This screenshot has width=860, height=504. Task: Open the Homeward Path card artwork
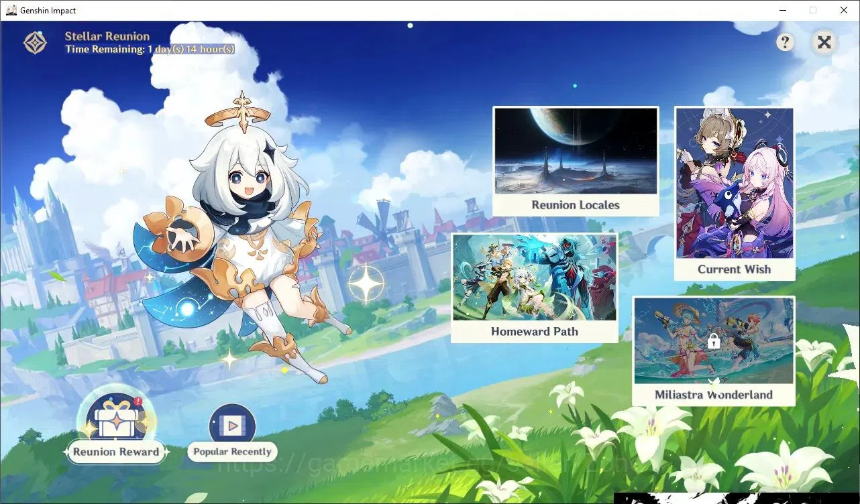coord(535,277)
